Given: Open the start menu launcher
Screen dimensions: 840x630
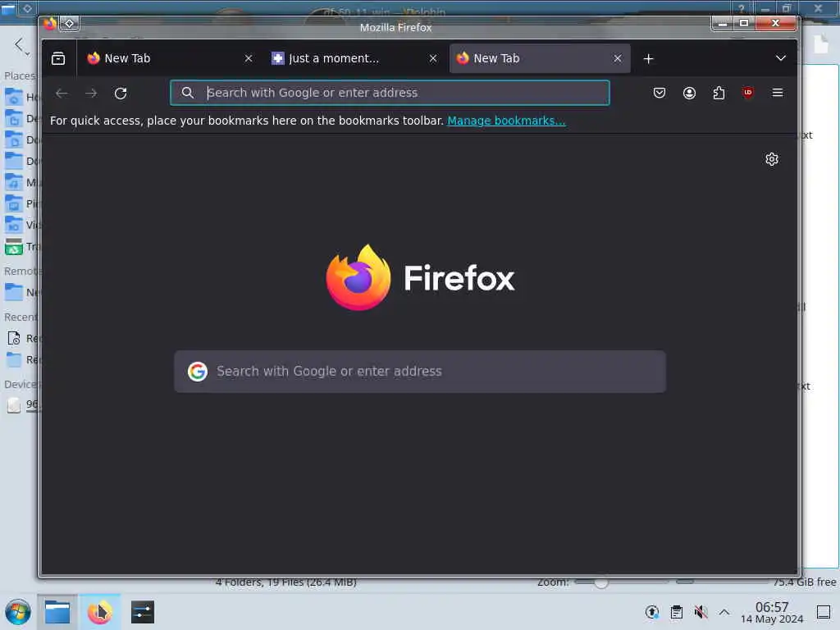Looking at the screenshot, I should [x=18, y=612].
